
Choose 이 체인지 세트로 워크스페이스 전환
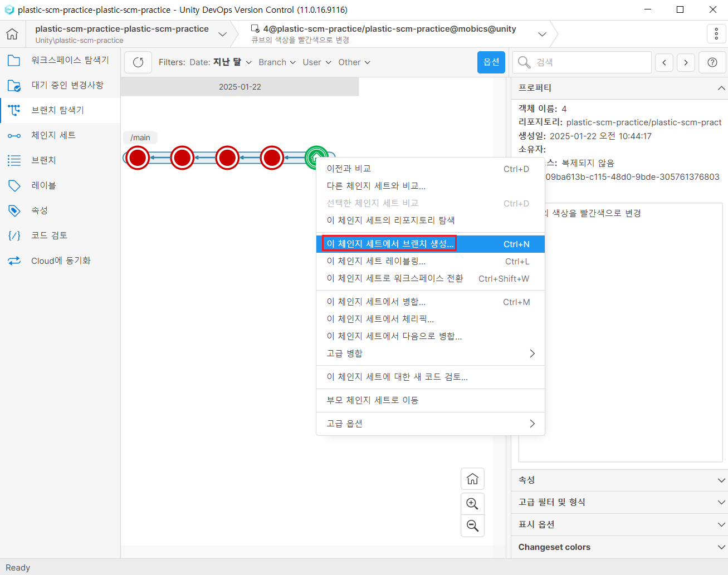tap(431, 278)
